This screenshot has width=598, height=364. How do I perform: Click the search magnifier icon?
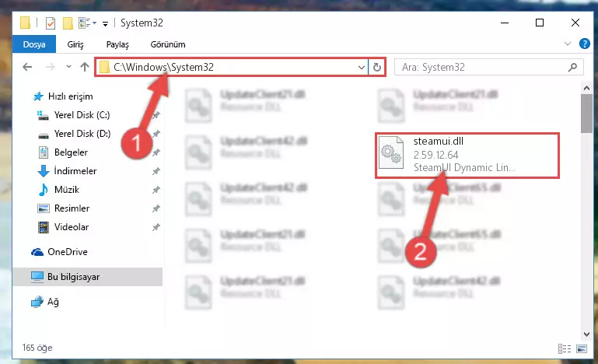tap(572, 68)
